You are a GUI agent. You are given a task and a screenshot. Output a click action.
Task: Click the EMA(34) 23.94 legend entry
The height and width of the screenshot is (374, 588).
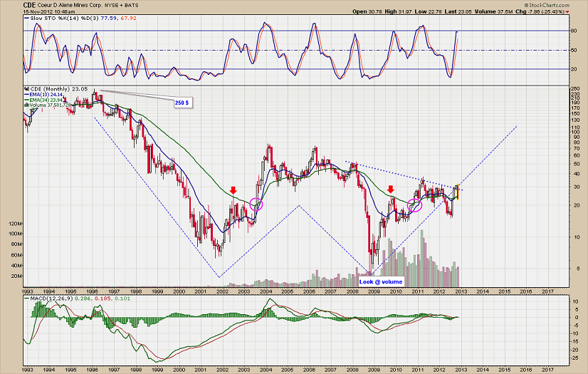tap(46, 100)
